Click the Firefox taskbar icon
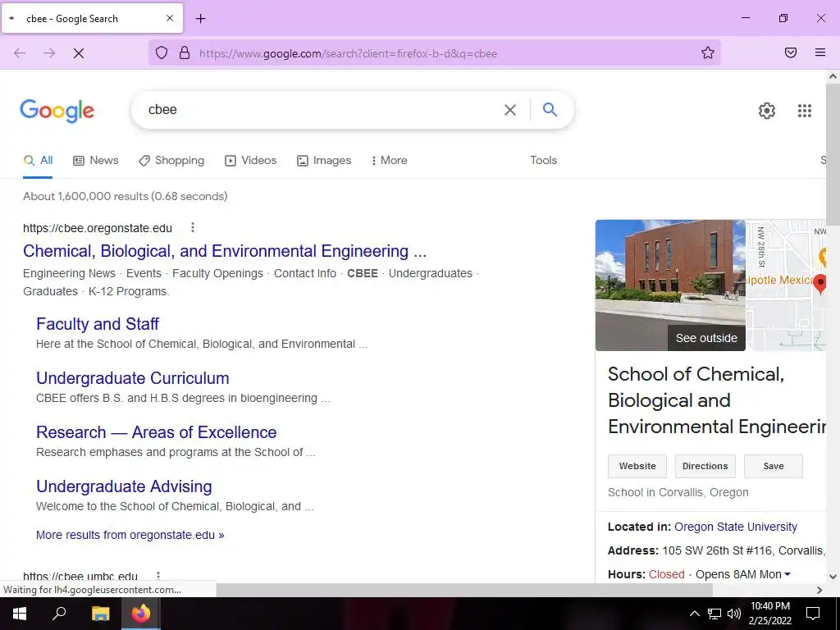The width and height of the screenshot is (840, 630). [x=141, y=614]
